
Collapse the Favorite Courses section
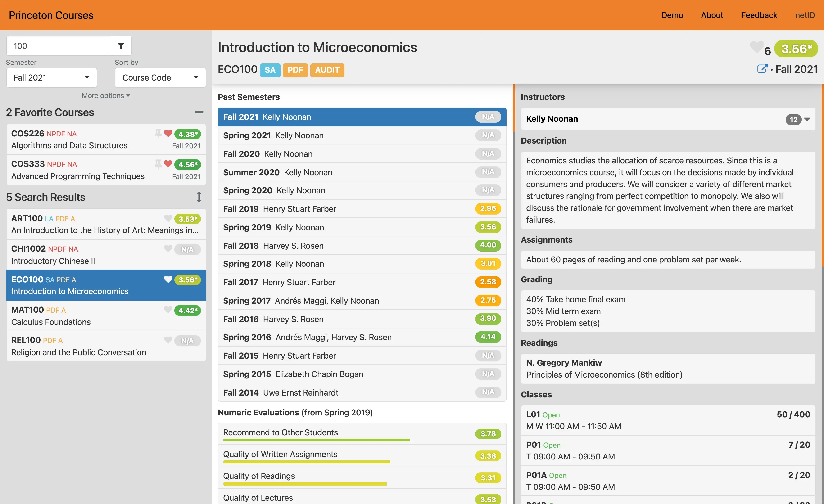click(x=199, y=112)
